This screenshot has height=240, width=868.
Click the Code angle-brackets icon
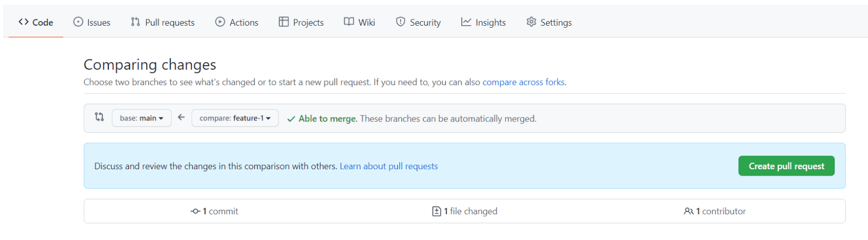tap(24, 22)
